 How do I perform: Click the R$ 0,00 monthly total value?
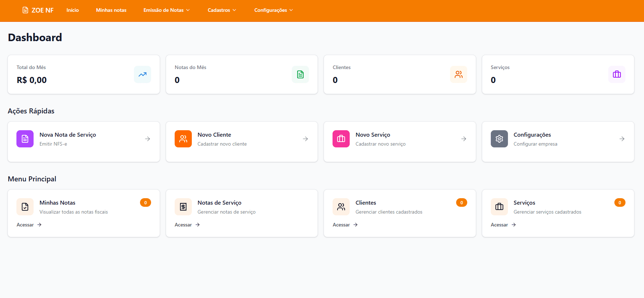[32, 80]
